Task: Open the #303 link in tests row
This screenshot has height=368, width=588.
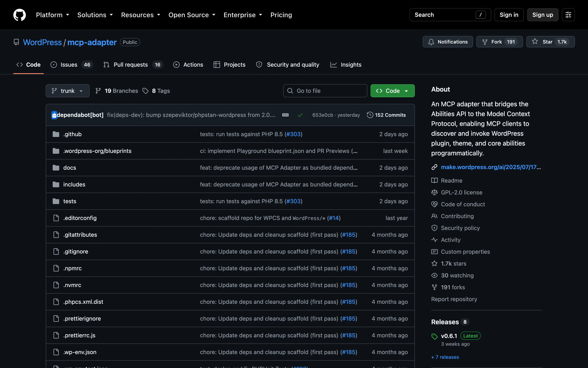Action: tap(294, 201)
